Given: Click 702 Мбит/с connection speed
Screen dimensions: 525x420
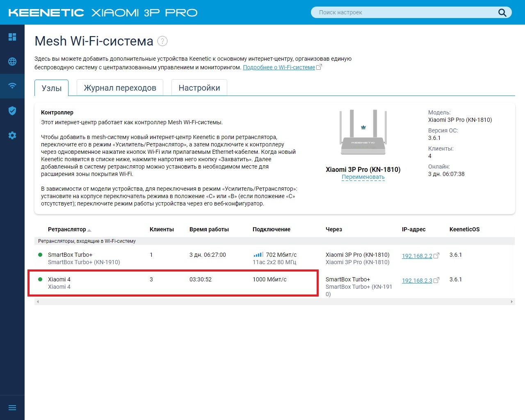Looking at the screenshot, I should (281, 255).
